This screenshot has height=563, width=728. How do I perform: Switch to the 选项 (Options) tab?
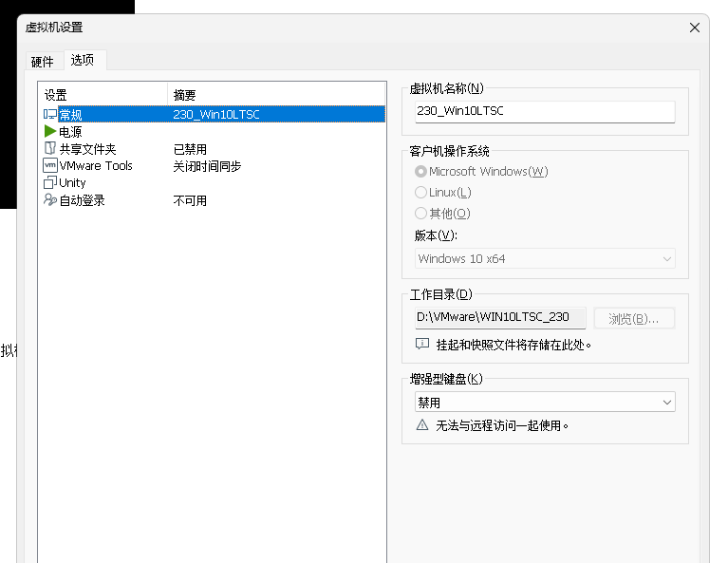[x=83, y=60]
